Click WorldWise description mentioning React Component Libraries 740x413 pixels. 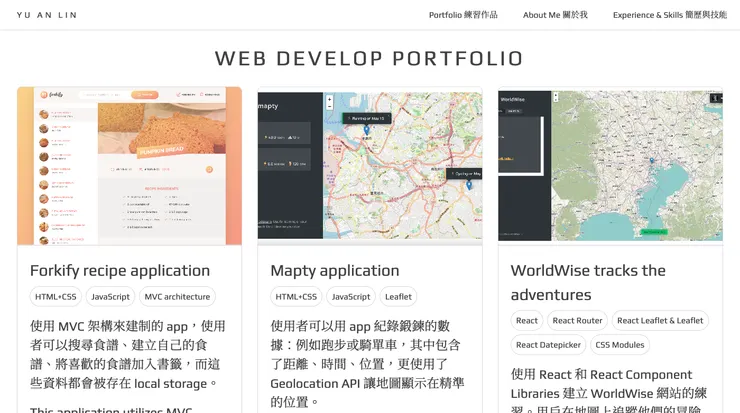609,389
